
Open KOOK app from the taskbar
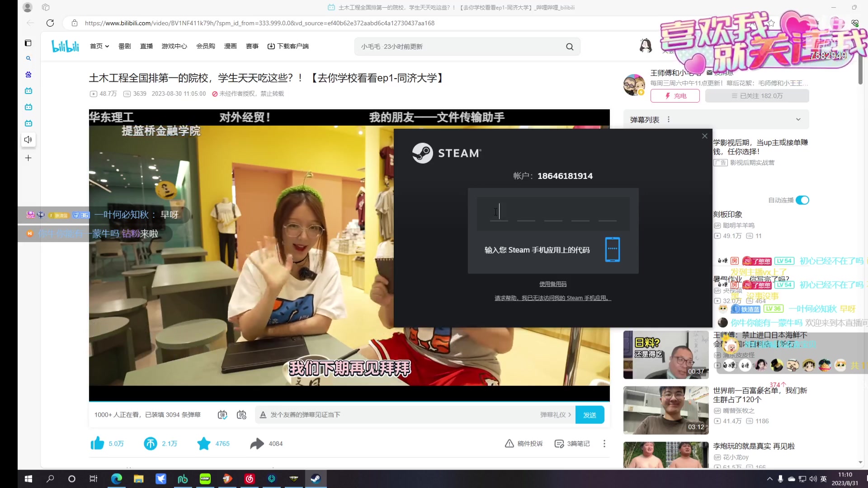tap(205, 479)
